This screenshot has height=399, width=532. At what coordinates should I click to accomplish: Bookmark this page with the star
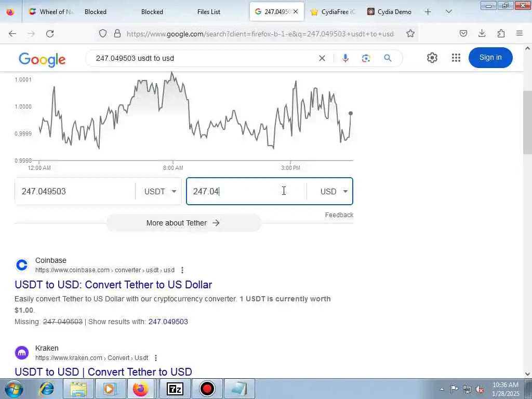pos(410,33)
